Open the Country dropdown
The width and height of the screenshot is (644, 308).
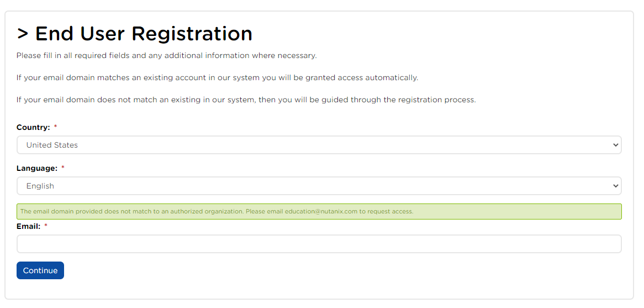pos(319,145)
